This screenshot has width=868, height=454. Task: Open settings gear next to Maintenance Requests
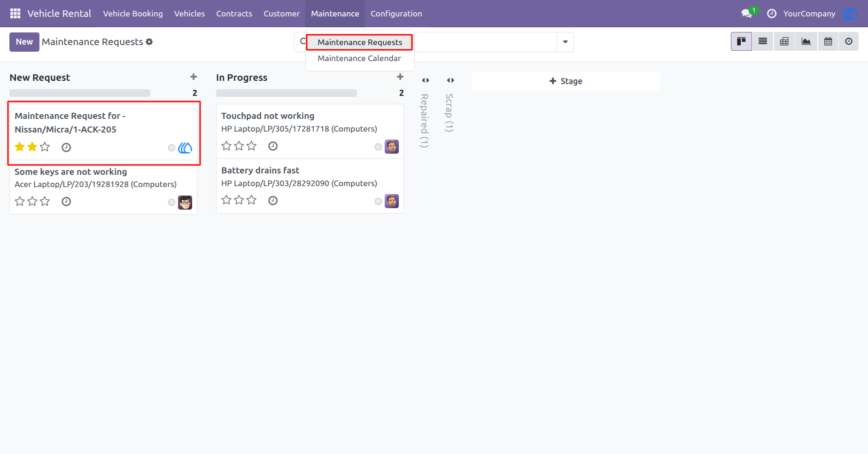(149, 42)
